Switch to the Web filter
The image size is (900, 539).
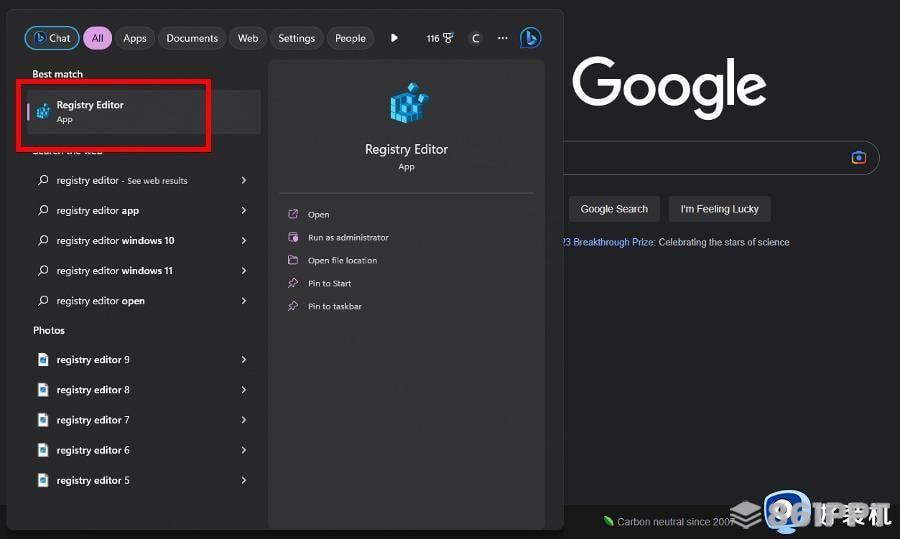[248, 38]
